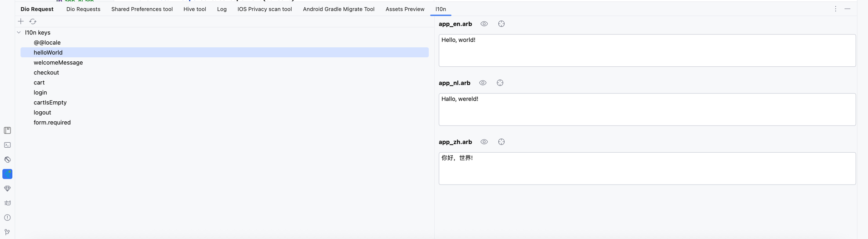Image resolution: width=868 pixels, height=239 pixels.
Task: Click the refresh icon above keys tree
Action: [33, 21]
